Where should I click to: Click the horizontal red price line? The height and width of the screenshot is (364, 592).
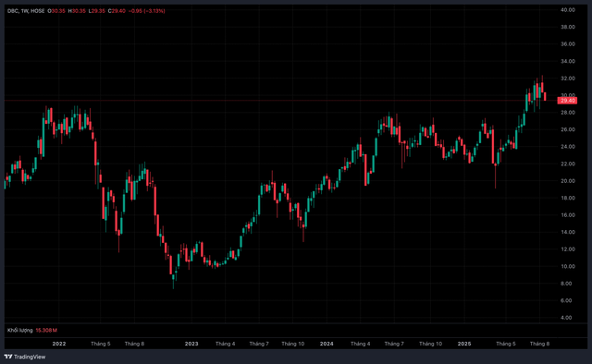pos(280,101)
